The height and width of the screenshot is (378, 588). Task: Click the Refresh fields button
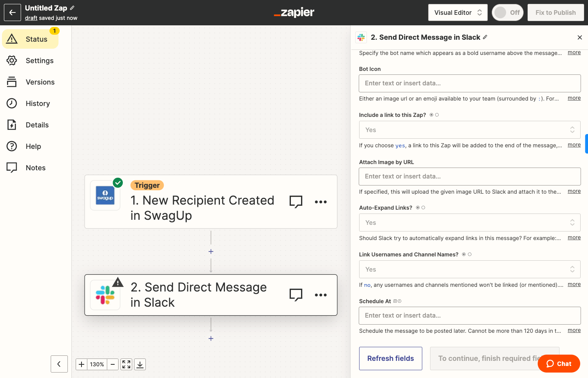(390, 359)
